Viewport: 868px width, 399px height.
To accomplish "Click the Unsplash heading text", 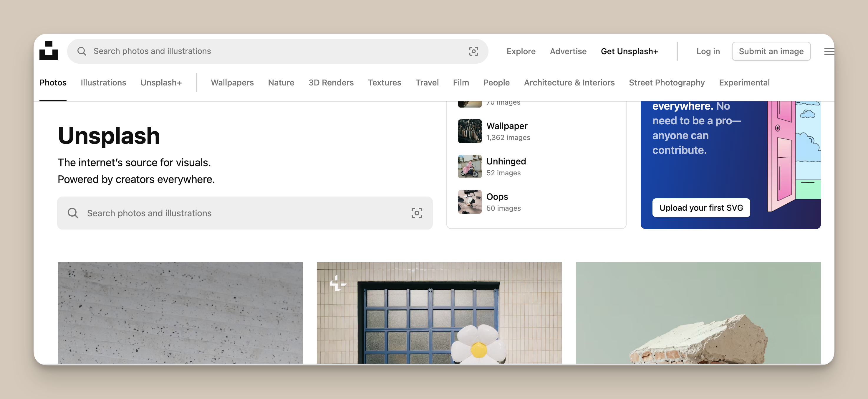I will 109,136.
